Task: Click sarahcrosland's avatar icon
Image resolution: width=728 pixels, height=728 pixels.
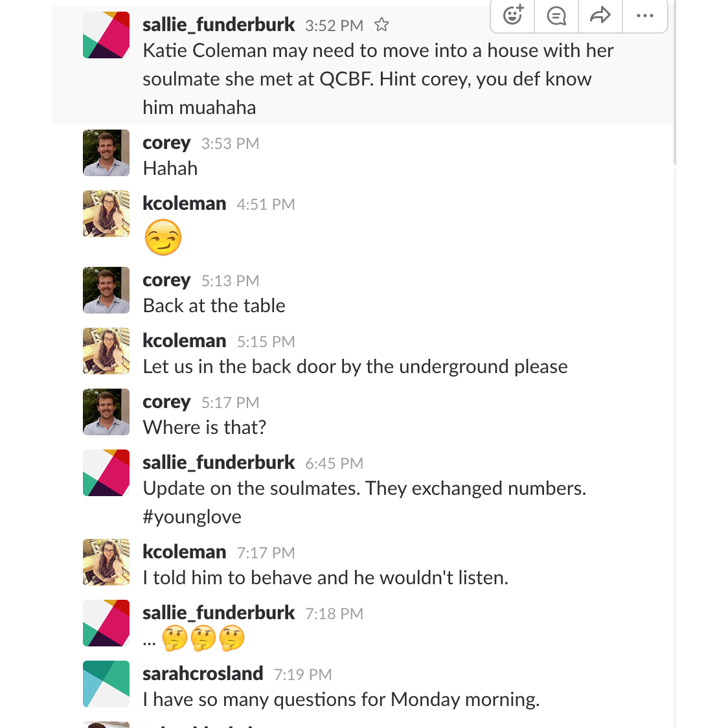Action: point(106,684)
